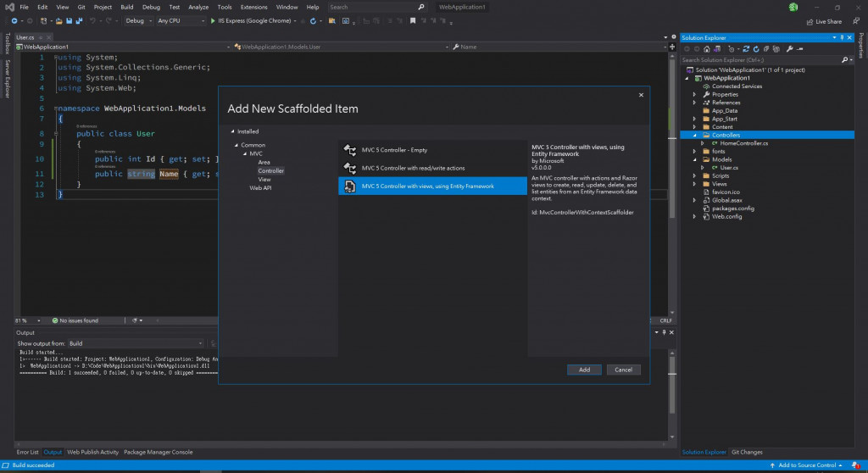Click the Add button in dialog

pyautogui.click(x=584, y=370)
